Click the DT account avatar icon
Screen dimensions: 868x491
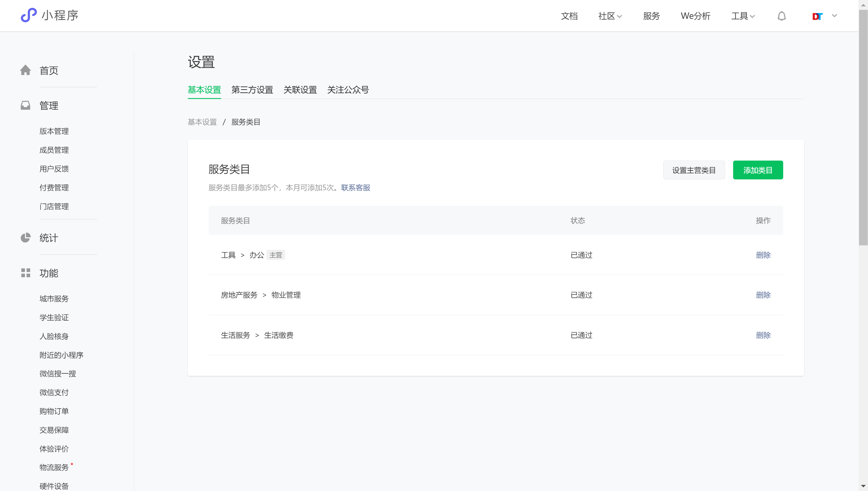(817, 16)
